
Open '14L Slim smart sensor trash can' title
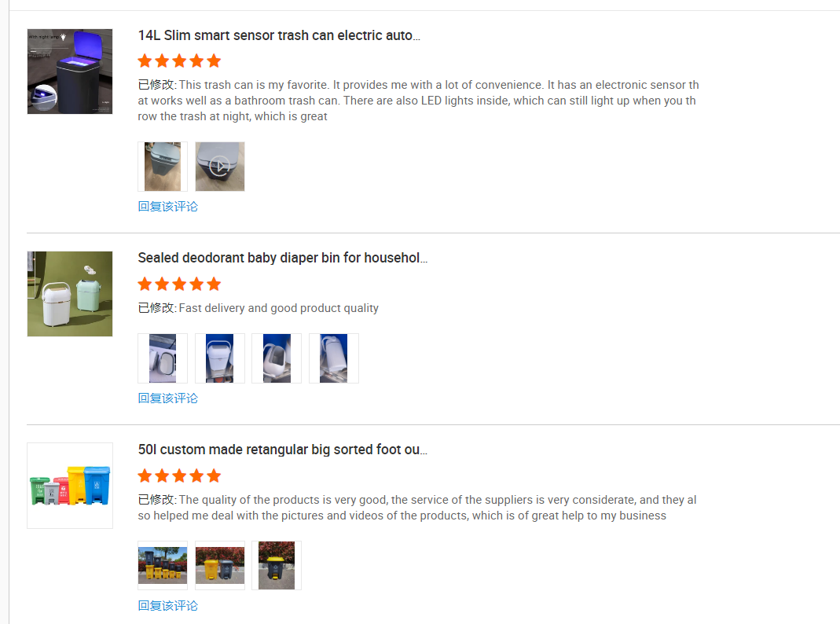pyautogui.click(x=279, y=35)
